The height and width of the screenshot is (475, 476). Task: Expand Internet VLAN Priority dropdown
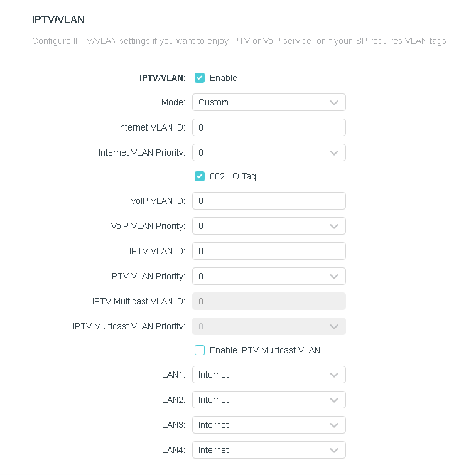(269, 152)
